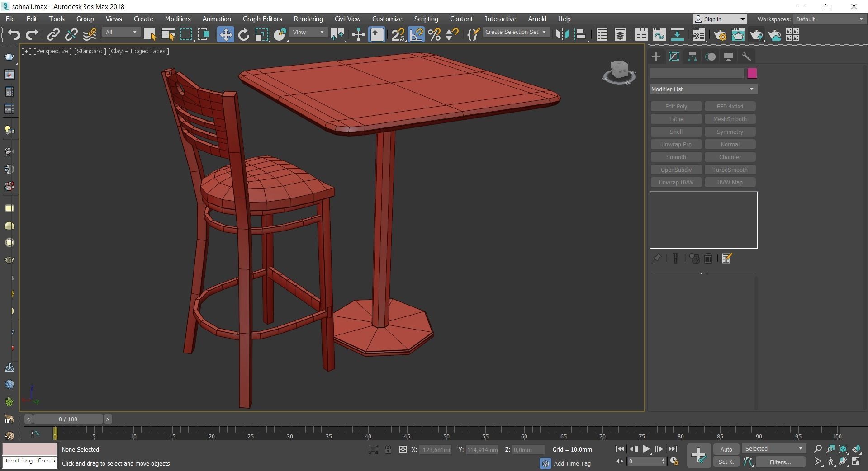Click Remove Modifier trash icon
868x471 pixels.
click(x=708, y=258)
